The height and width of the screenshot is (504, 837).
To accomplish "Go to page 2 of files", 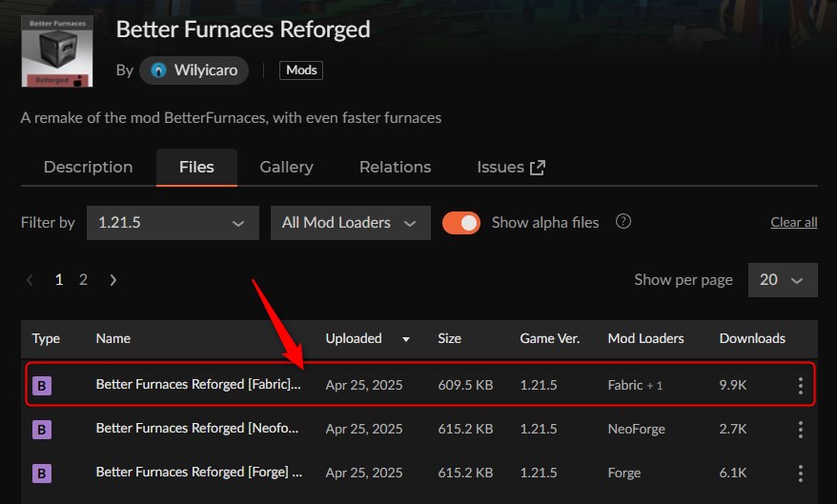I will pos(83,280).
